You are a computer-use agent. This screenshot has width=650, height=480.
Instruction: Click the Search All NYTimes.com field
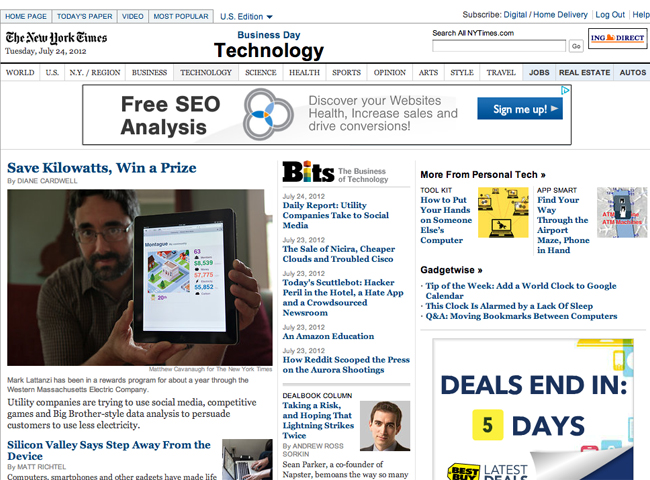499,46
